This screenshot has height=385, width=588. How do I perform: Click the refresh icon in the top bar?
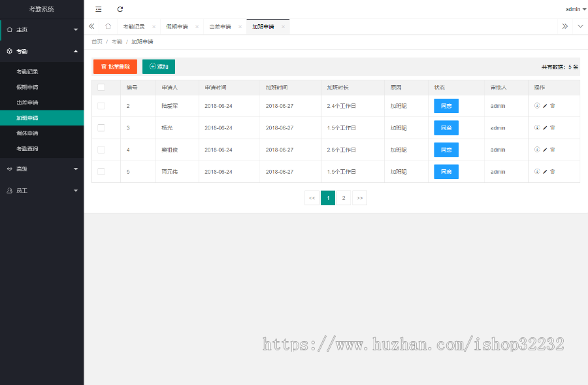click(120, 9)
